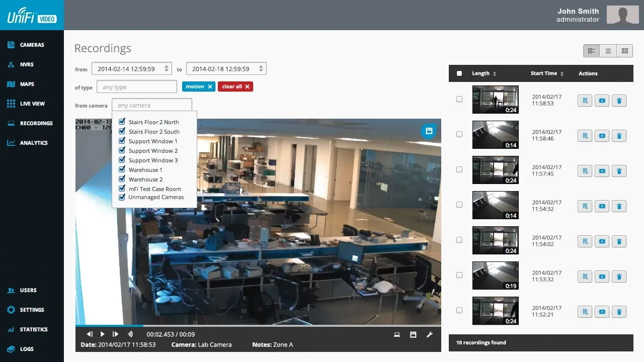
Task: Click the red 'clear all' filter button
Action: coord(235,86)
